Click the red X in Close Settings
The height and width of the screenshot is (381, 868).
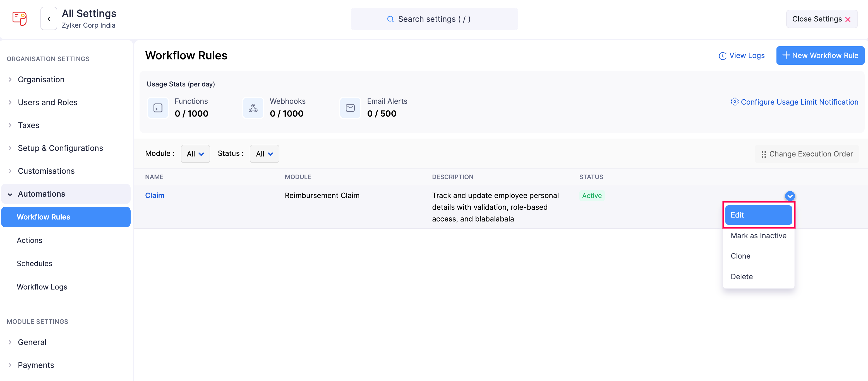(848, 20)
